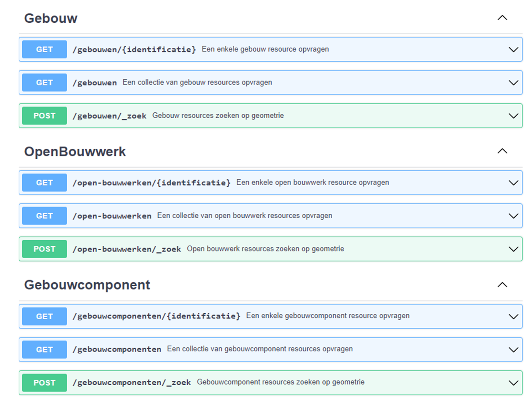Click the GET badge for /gebouwcomponenten/{identificatie}

[x=44, y=316]
